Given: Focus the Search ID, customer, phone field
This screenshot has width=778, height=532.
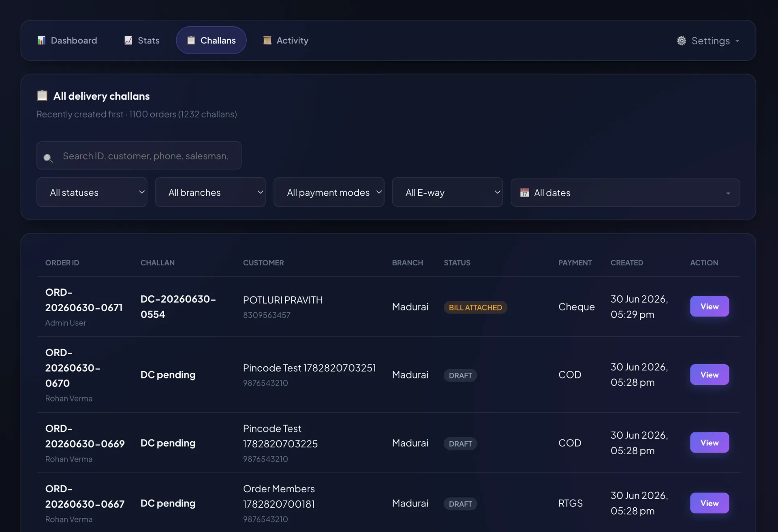Looking at the screenshot, I should coord(139,156).
